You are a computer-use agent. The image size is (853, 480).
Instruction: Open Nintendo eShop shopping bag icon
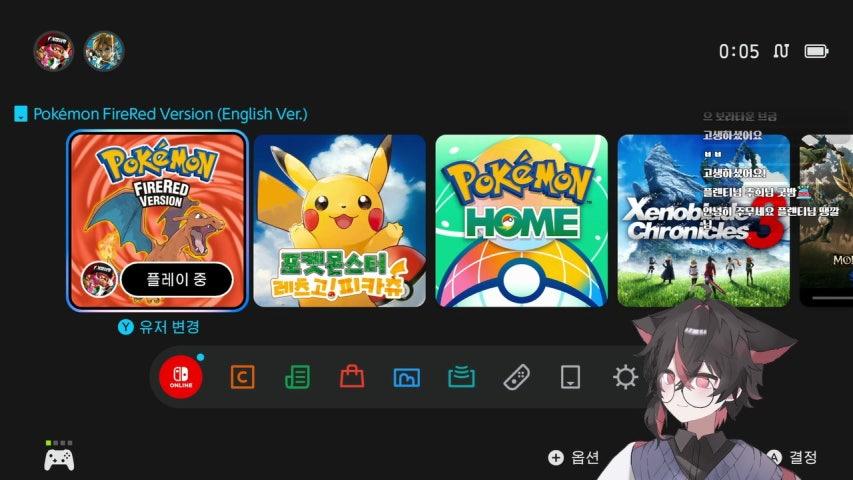351,377
